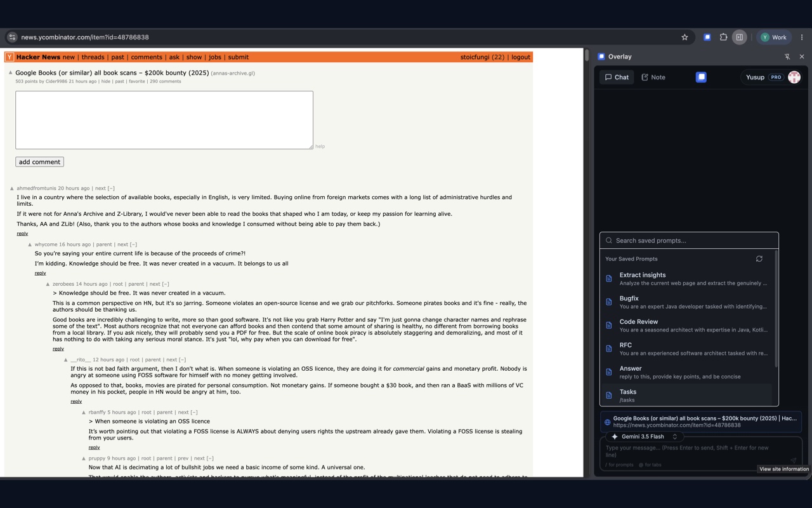Close the Overlay side panel
The height and width of the screenshot is (508, 812).
(802, 57)
